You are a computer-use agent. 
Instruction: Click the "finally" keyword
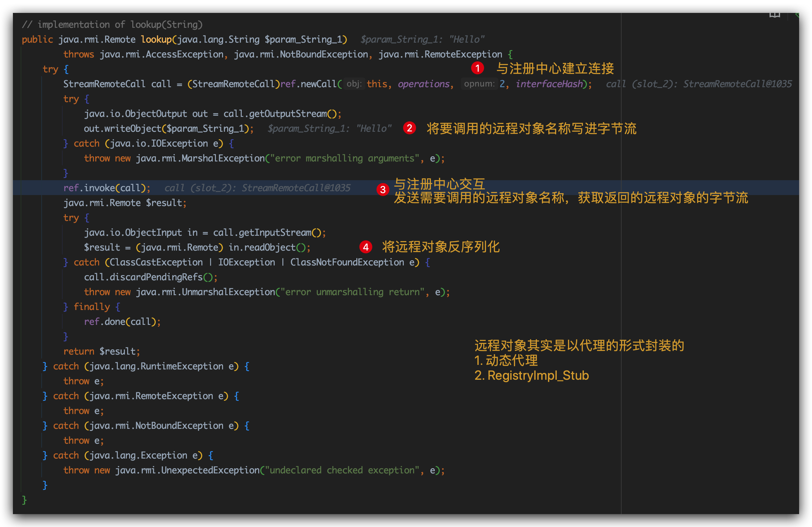point(92,307)
